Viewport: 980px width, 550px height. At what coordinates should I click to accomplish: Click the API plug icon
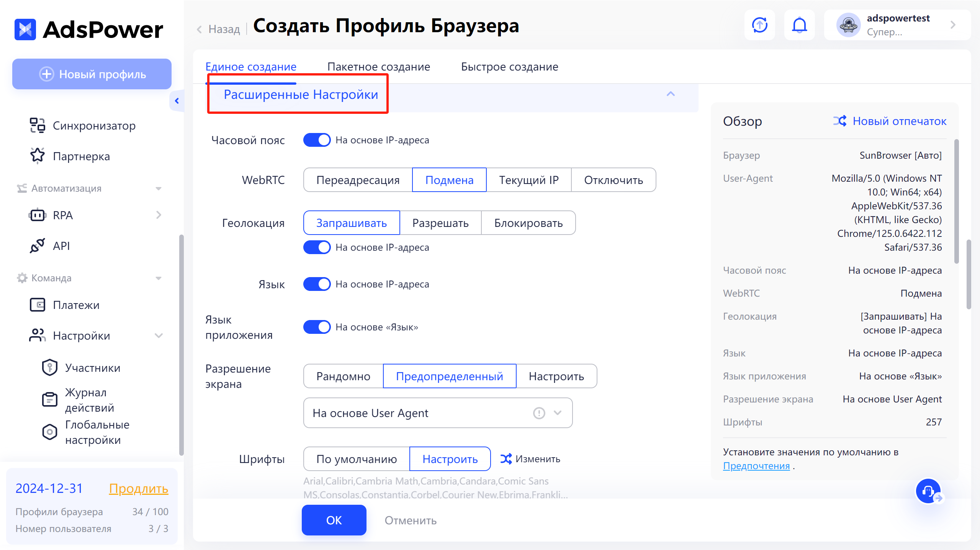click(38, 246)
